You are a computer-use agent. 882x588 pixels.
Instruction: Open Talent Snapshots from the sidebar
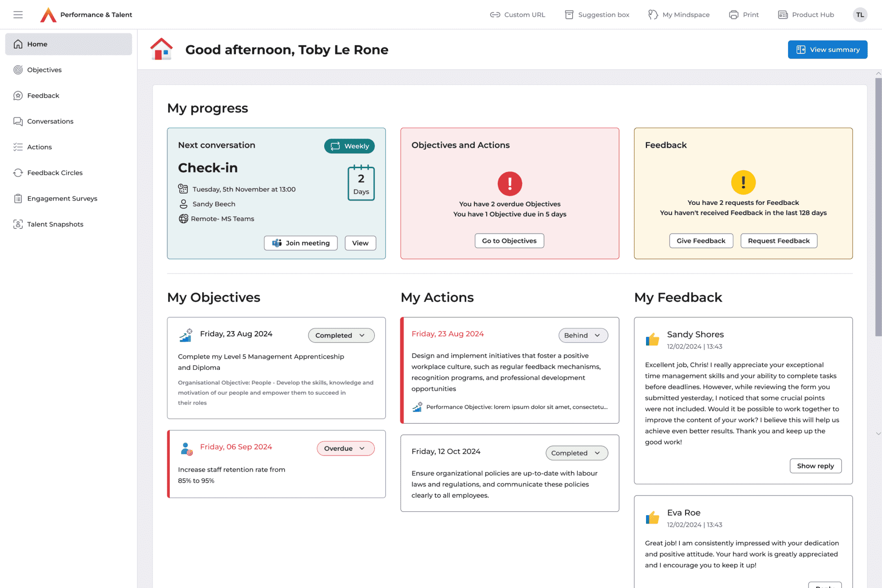(55, 224)
